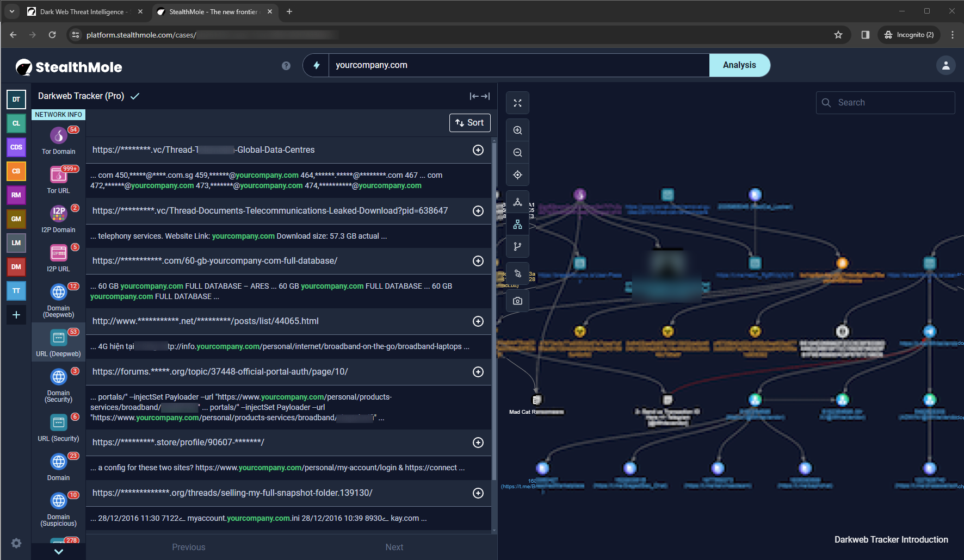964x560 pixels.
Task: Open the browser side panel icon
Action: 866,35
